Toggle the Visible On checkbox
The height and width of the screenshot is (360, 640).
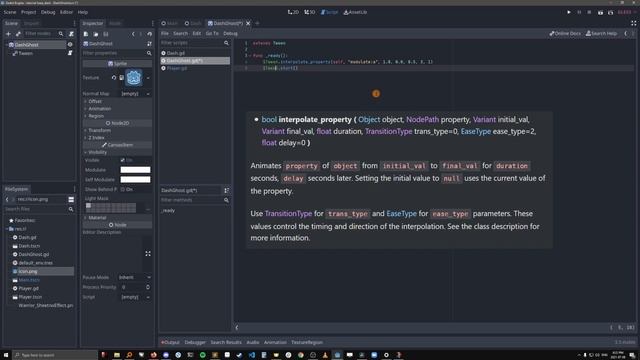coord(122,160)
